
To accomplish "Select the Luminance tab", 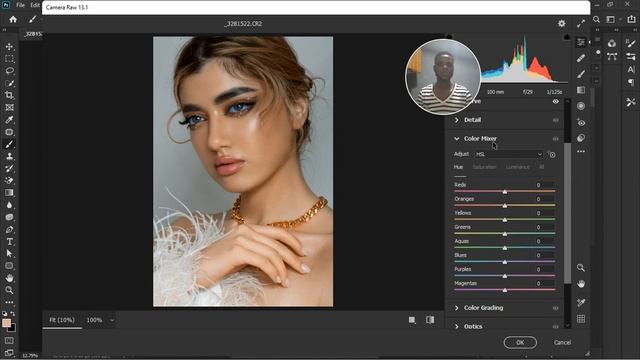I will pyautogui.click(x=518, y=167).
